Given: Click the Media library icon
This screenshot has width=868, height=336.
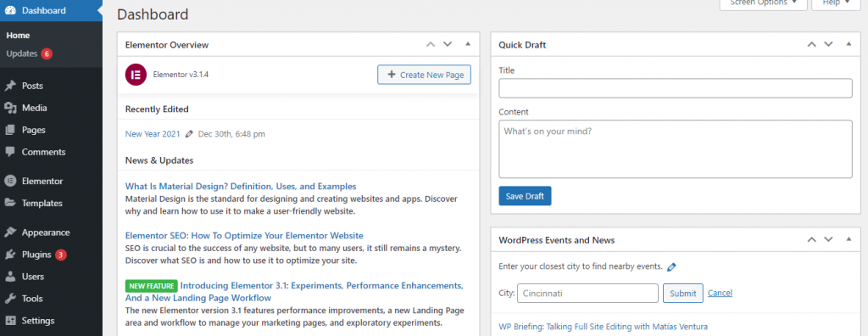Looking at the screenshot, I should tap(10, 108).
